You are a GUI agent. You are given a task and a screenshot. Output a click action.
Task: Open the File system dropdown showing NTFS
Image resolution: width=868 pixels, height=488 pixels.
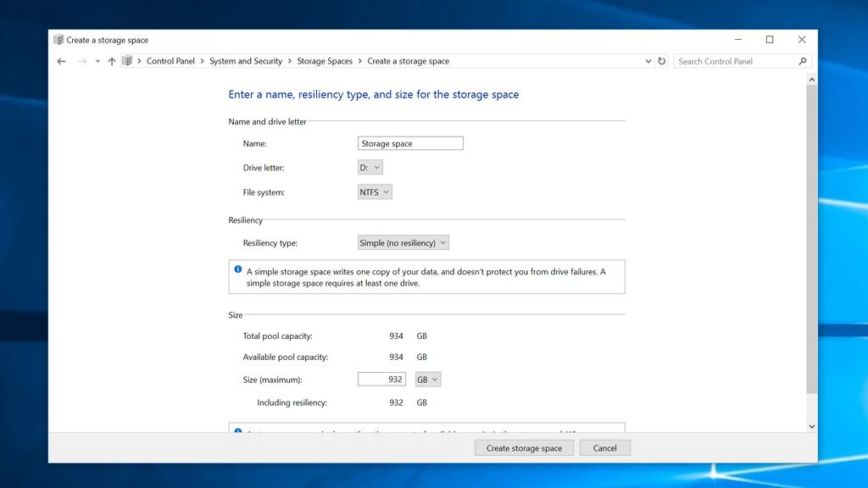(x=374, y=191)
